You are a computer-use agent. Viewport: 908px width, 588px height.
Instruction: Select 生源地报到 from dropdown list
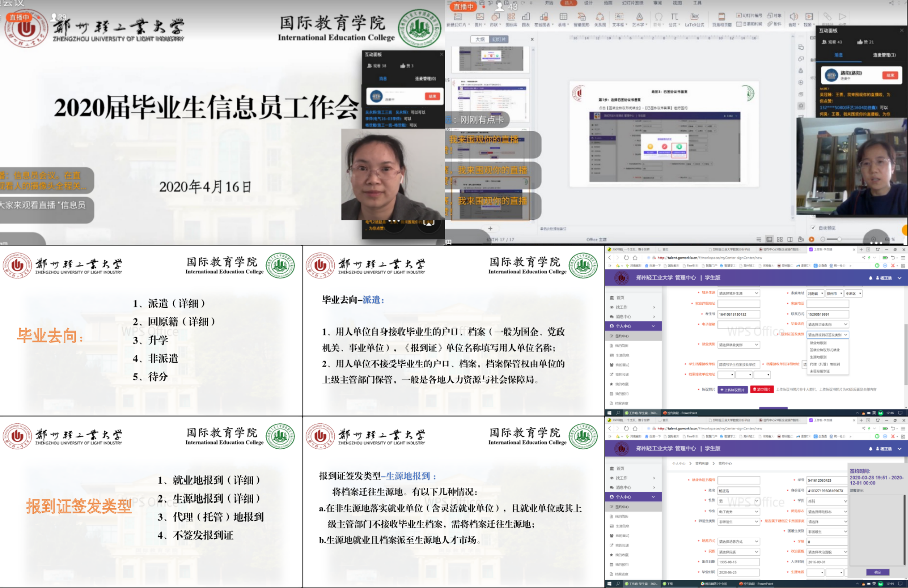tap(818, 357)
